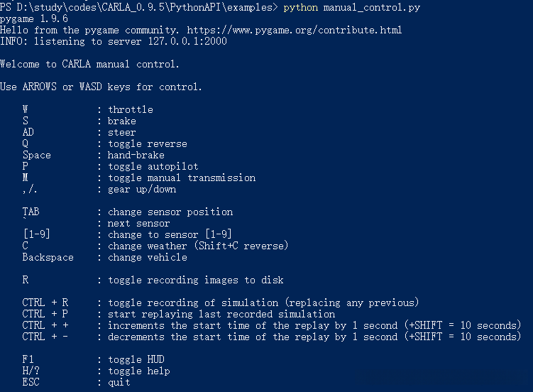The width and height of the screenshot is (533, 392).
Task: Click the "change weather" help line
Action: point(198,246)
